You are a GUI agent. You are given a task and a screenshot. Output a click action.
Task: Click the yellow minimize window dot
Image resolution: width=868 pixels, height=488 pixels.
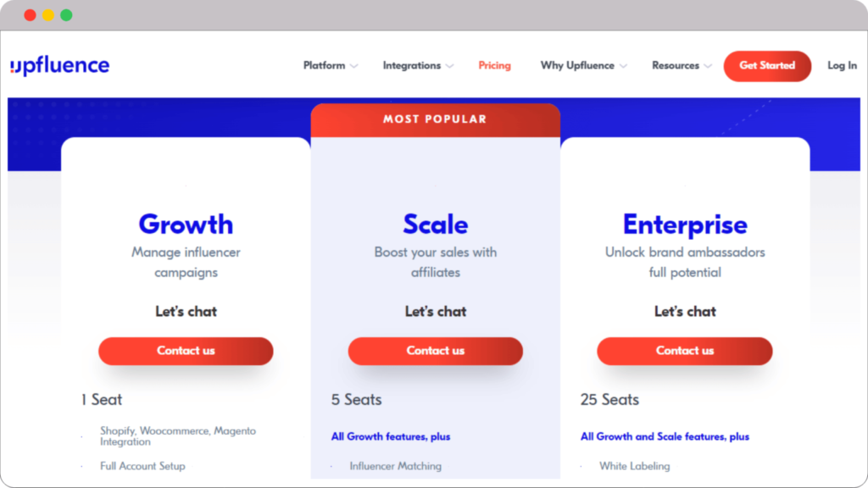click(48, 15)
